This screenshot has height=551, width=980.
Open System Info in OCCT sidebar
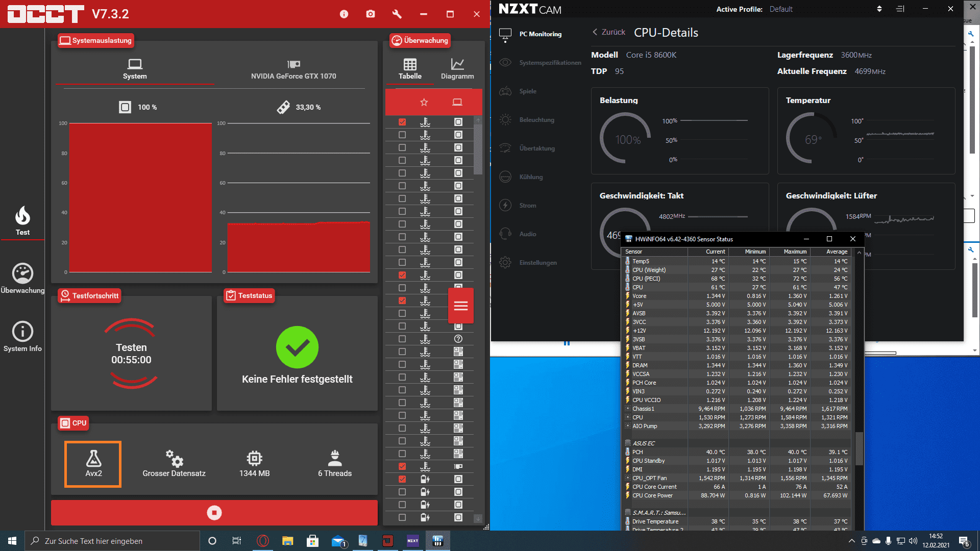tap(22, 337)
